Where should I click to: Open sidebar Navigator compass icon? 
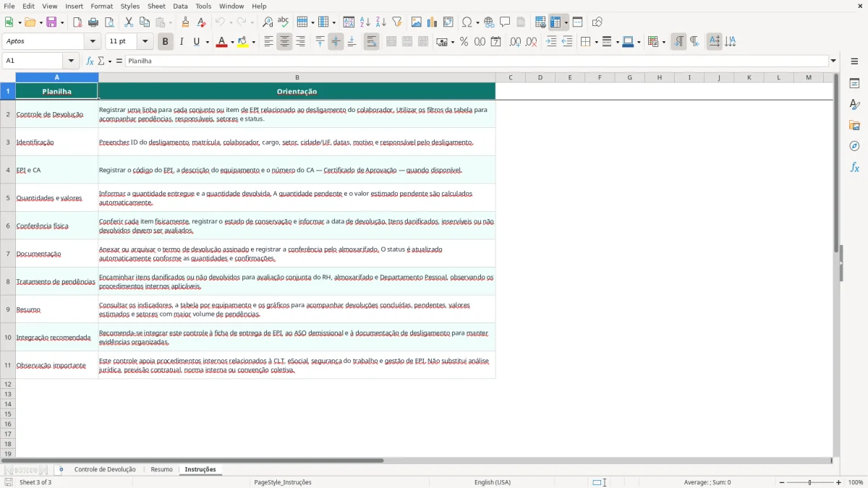pyautogui.click(x=854, y=147)
